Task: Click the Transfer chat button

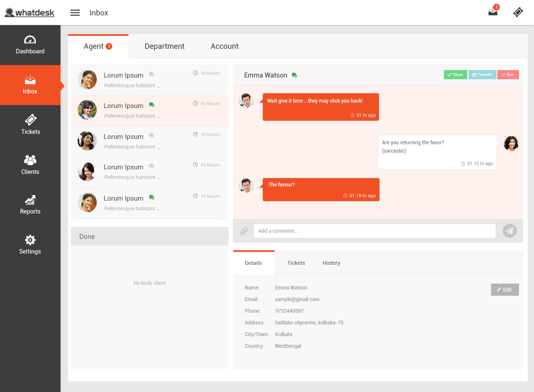Action: (x=482, y=75)
